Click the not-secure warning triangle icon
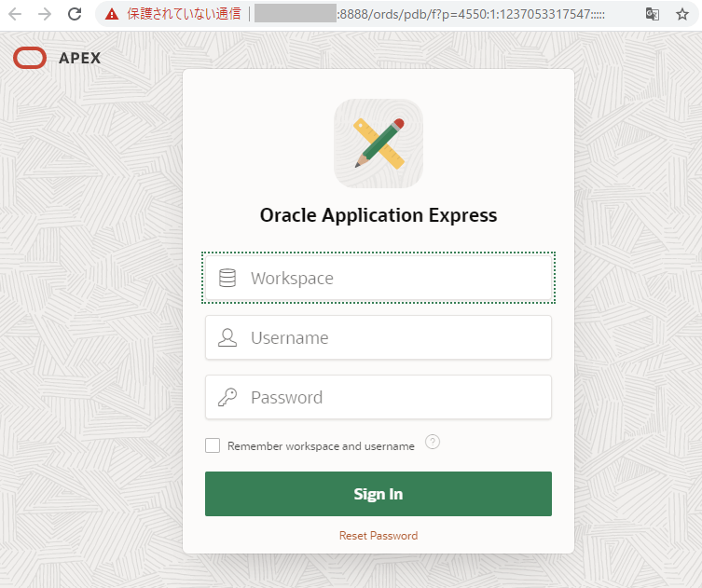702x588 pixels. [x=112, y=14]
